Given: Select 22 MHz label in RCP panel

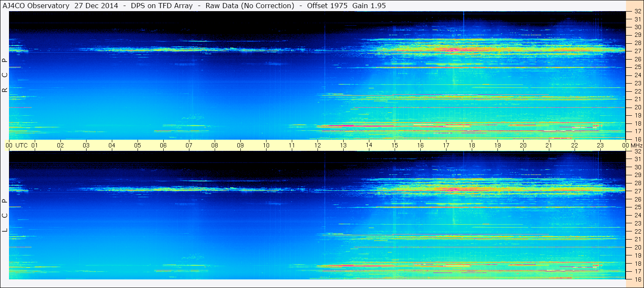Looking at the screenshot, I should [x=638, y=91].
